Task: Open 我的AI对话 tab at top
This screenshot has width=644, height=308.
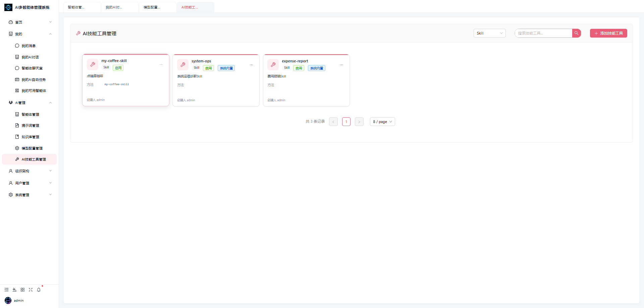Action: [x=120, y=7]
